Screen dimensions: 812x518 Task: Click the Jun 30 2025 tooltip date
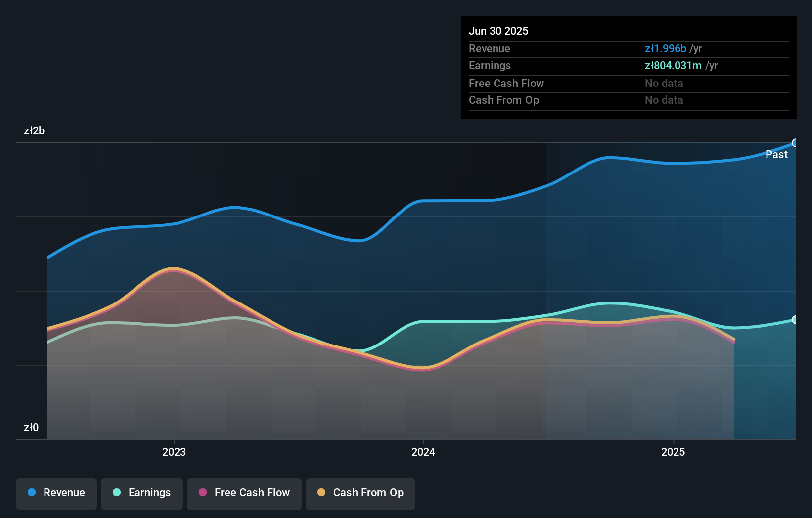pos(498,31)
